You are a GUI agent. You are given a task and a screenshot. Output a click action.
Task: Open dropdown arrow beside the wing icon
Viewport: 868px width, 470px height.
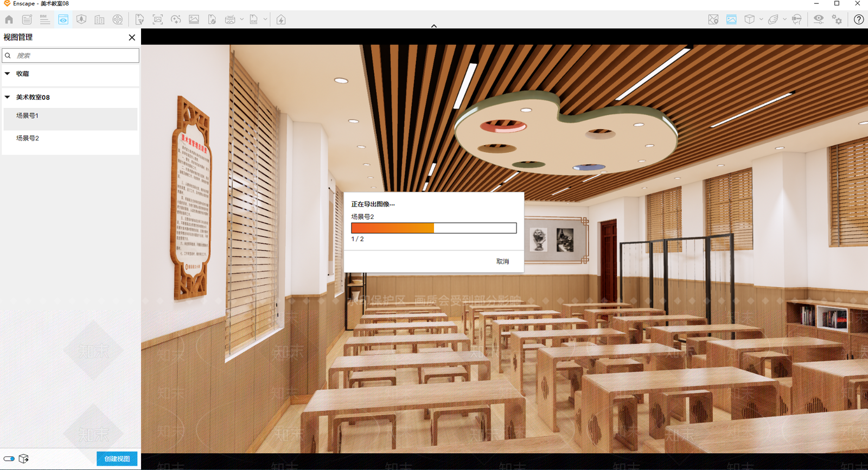(x=784, y=20)
